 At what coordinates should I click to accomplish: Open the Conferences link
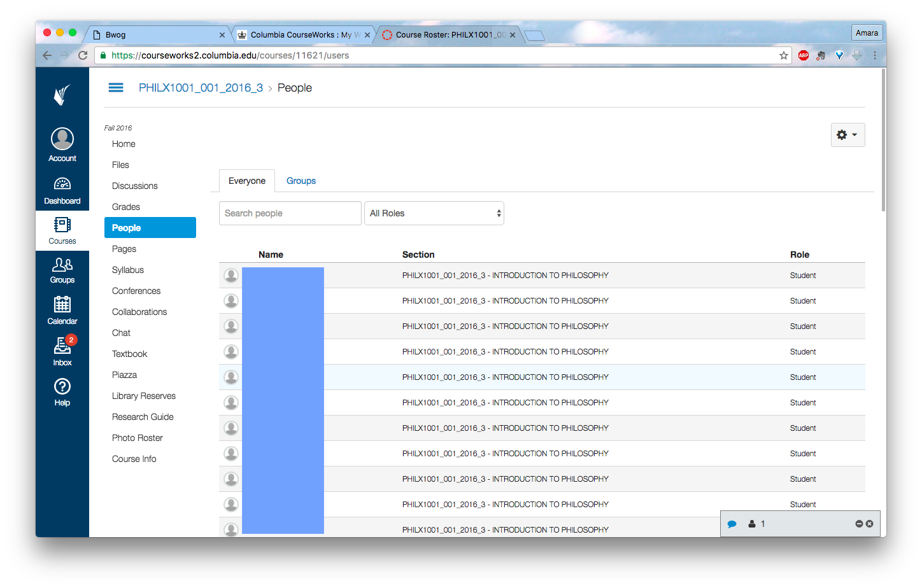click(x=136, y=291)
